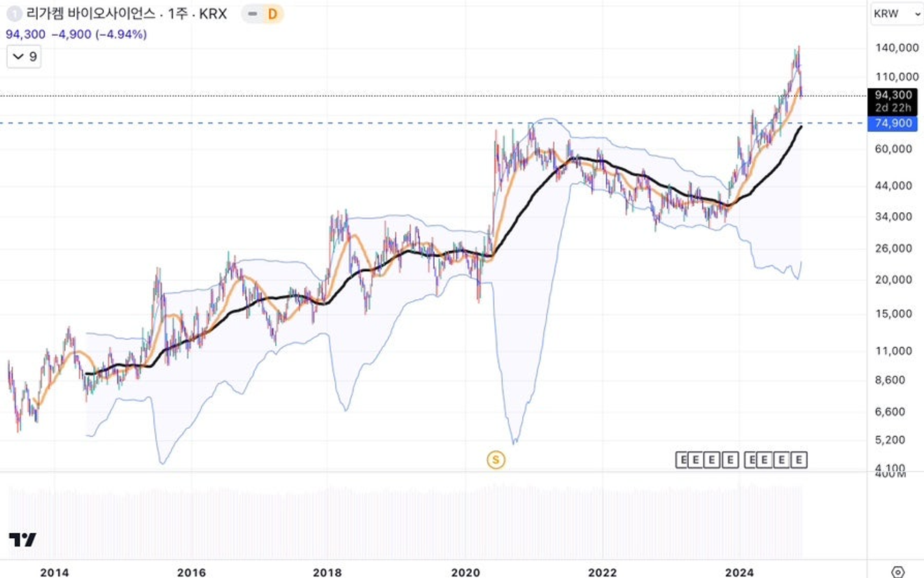This screenshot has width=924, height=578.
Task: Click the TradingView logo
Action: pyautogui.click(x=22, y=539)
